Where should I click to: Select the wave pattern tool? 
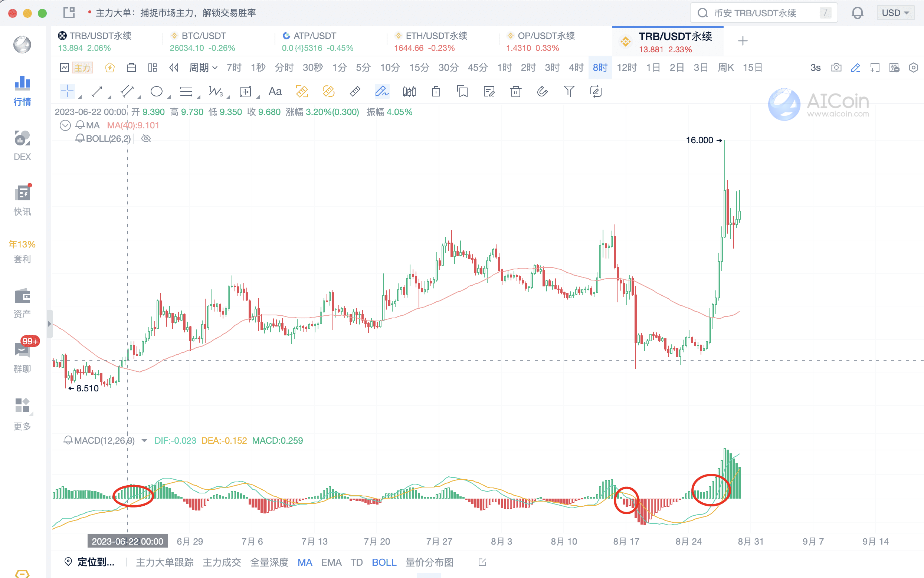216,91
